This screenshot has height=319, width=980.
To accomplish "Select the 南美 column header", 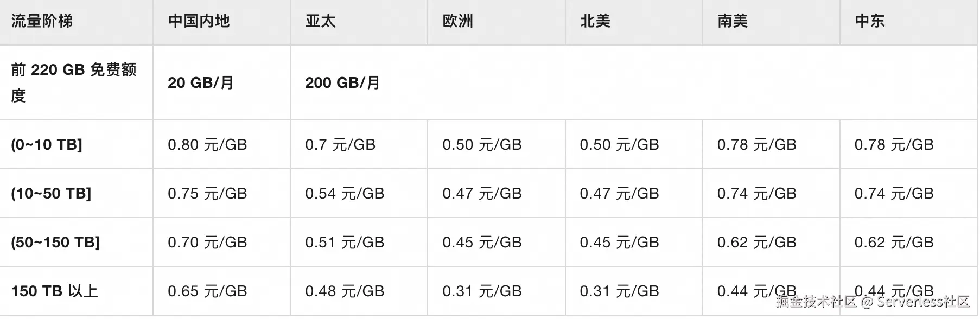I will pos(732,21).
